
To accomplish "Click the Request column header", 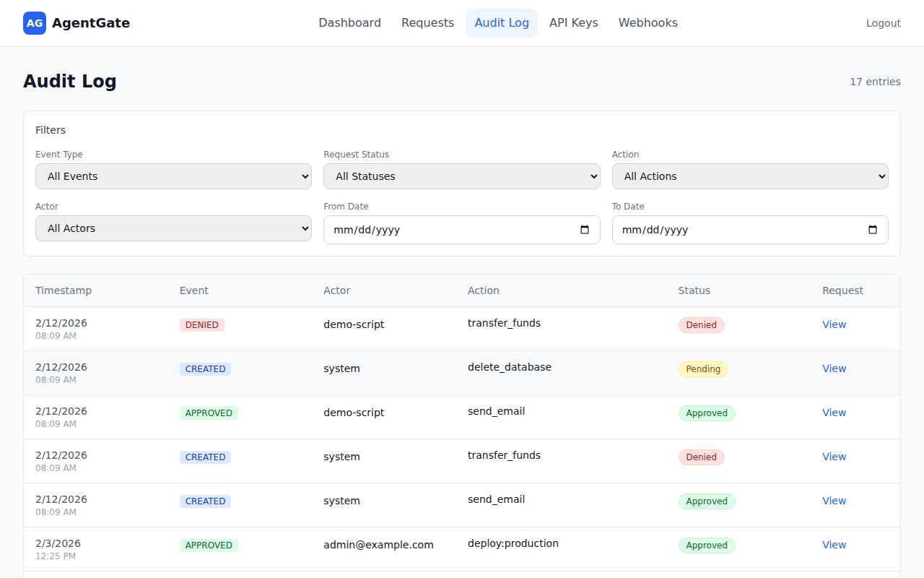I will point(843,290).
